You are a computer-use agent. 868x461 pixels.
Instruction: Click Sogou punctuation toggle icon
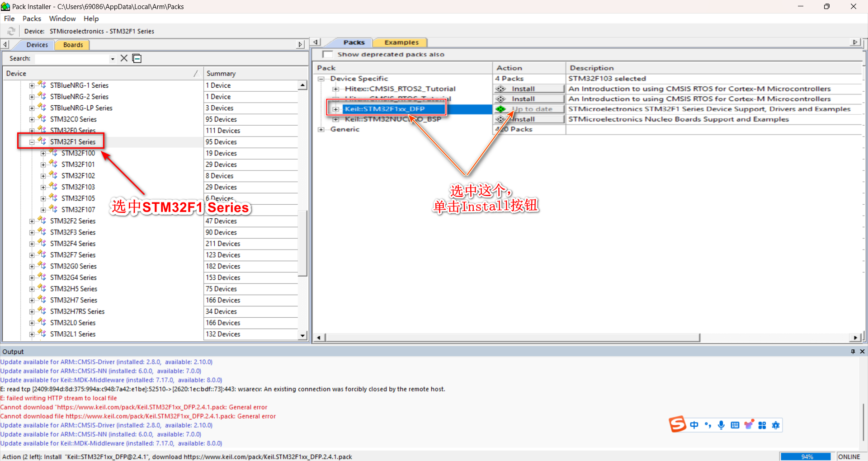coord(708,425)
